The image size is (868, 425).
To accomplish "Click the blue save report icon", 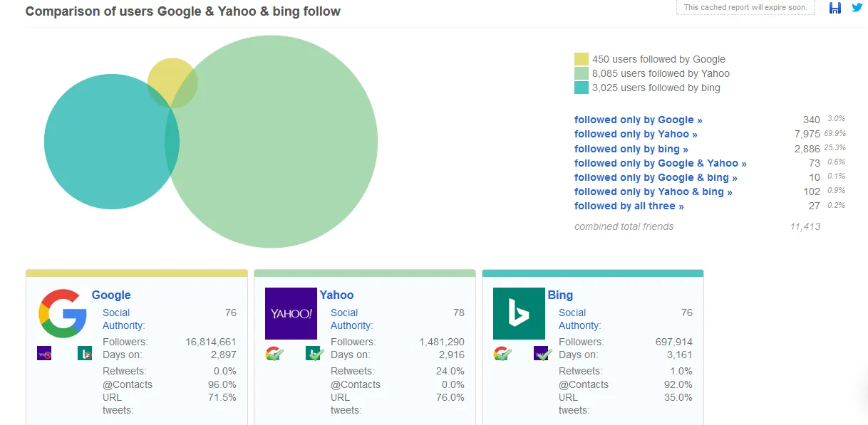I will [x=835, y=8].
